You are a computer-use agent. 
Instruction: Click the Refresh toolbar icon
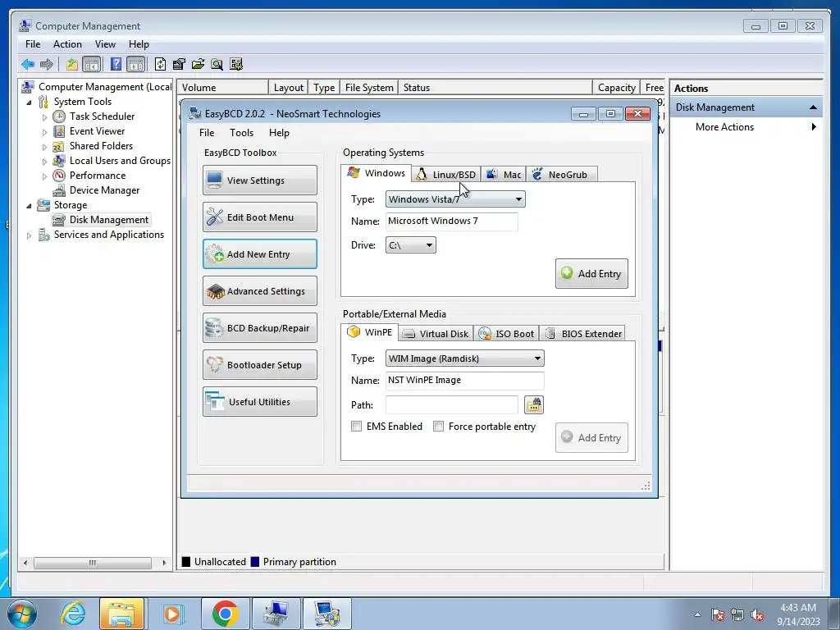click(160, 64)
